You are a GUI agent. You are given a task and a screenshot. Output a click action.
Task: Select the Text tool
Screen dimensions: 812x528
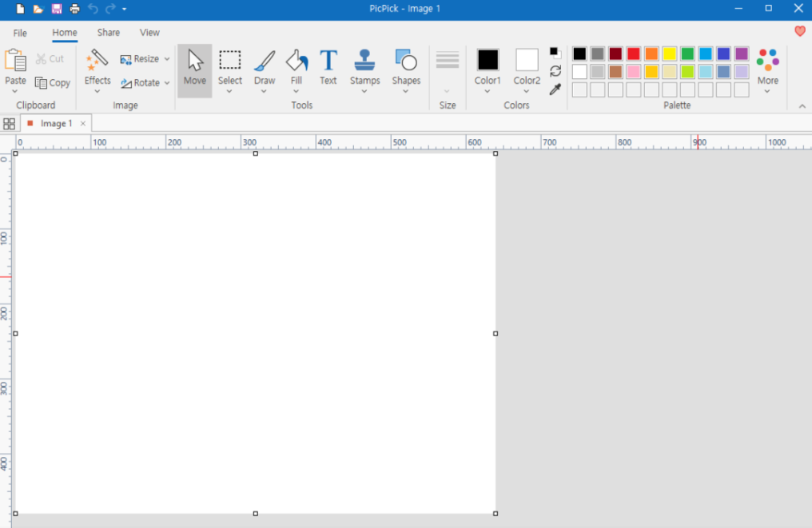tap(328, 67)
